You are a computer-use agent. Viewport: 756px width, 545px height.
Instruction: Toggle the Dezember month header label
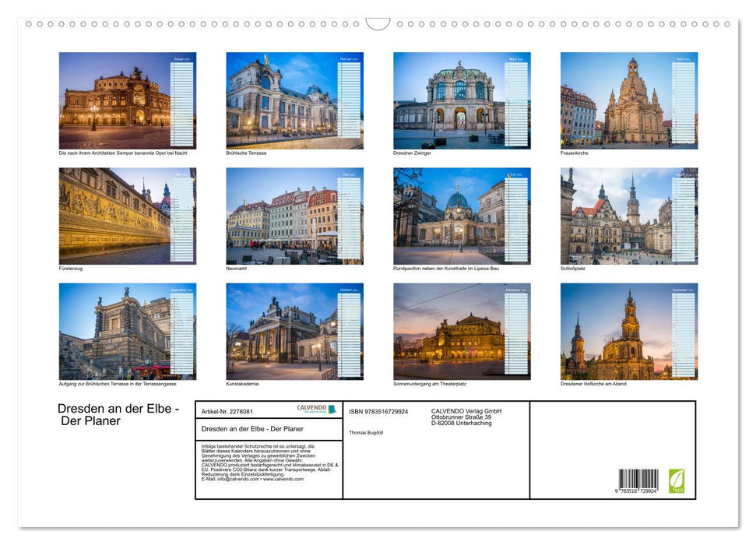684,288
